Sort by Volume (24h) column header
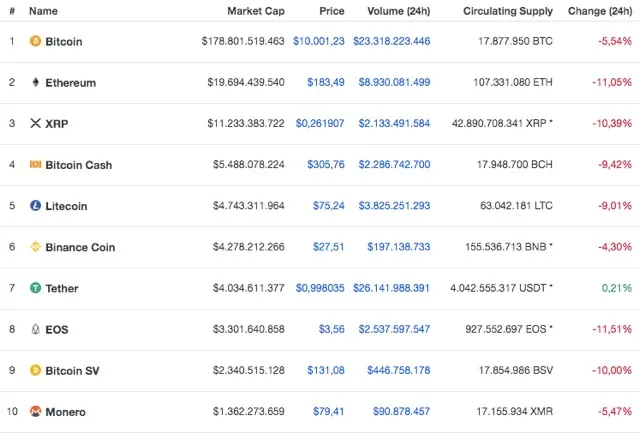 tap(399, 11)
